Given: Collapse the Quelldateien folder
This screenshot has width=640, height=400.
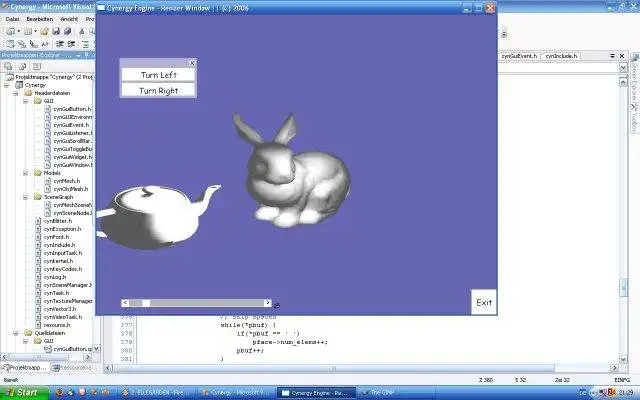Looking at the screenshot, I should [x=16, y=333].
